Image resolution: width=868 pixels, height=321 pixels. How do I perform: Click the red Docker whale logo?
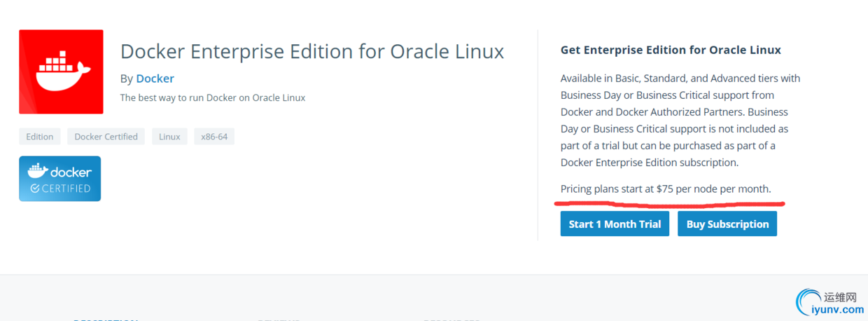click(x=61, y=71)
